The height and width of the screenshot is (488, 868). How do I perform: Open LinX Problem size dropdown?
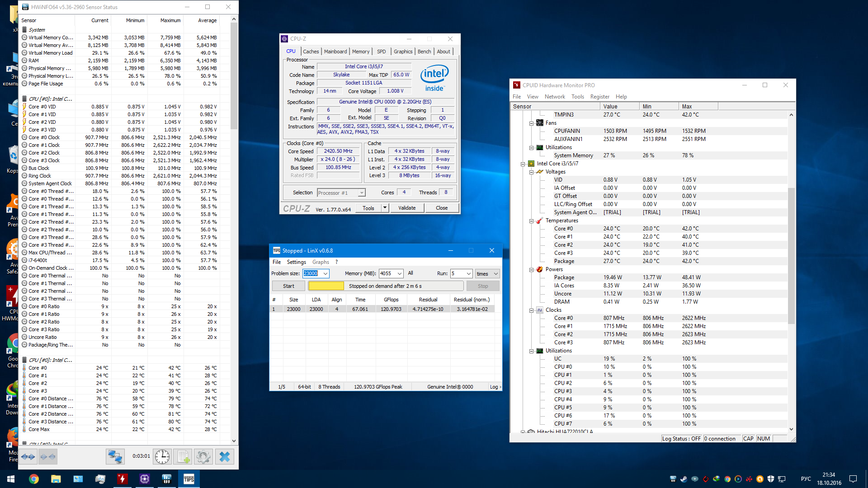point(325,274)
